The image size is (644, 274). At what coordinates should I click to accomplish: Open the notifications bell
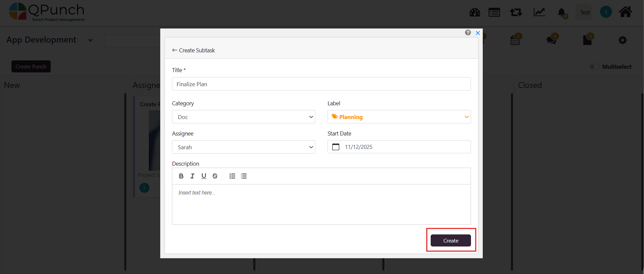pyautogui.click(x=561, y=13)
